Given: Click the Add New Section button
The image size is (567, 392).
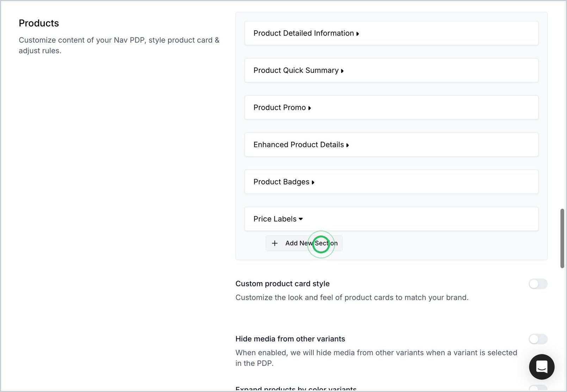Looking at the screenshot, I should point(304,243).
